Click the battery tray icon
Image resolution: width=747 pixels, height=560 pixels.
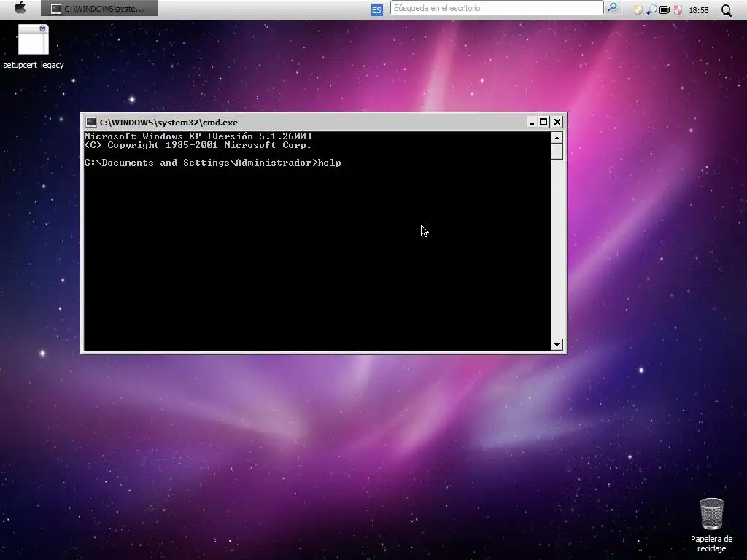pyautogui.click(x=665, y=9)
